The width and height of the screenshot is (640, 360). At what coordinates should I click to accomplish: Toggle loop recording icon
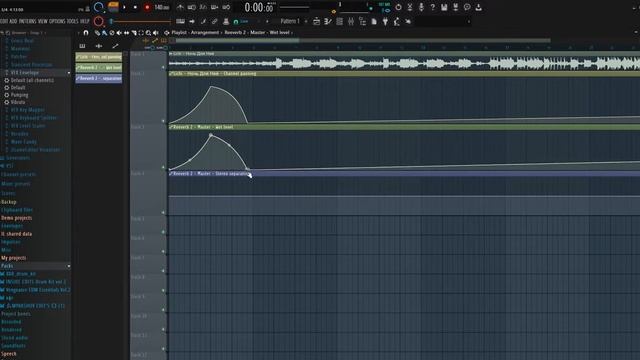(x=226, y=7)
